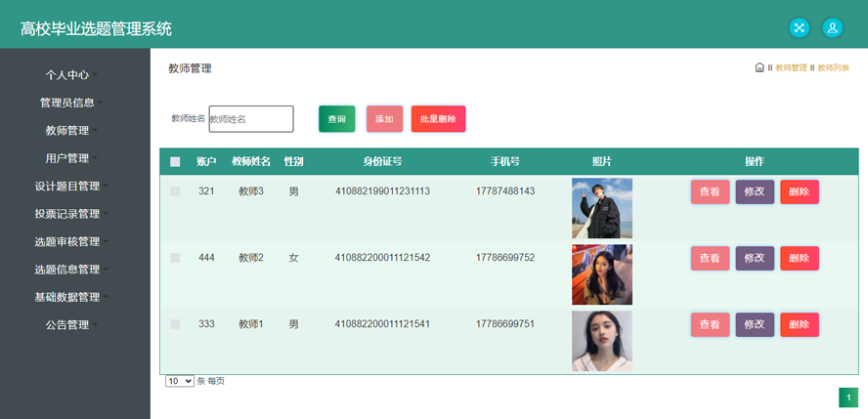Click the pink 添加 button
This screenshot has width=868, height=419.
click(x=384, y=119)
